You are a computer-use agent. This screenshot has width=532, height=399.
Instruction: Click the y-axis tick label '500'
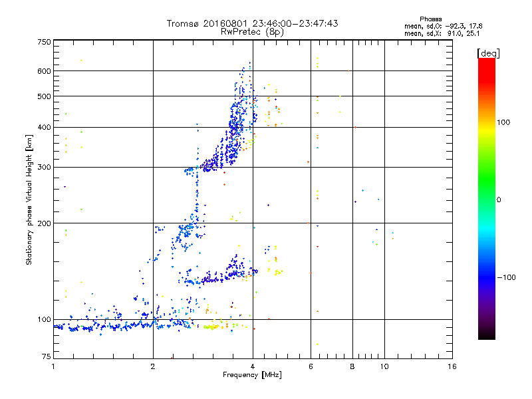44,96
